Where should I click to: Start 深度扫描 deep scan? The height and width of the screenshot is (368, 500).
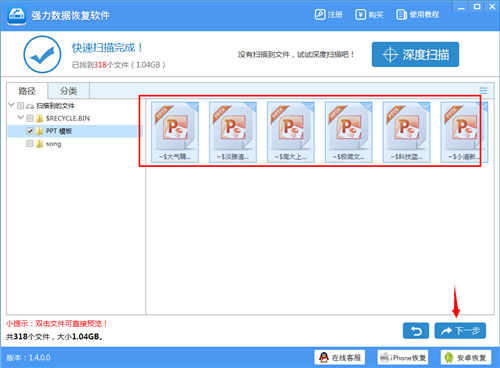pos(415,54)
